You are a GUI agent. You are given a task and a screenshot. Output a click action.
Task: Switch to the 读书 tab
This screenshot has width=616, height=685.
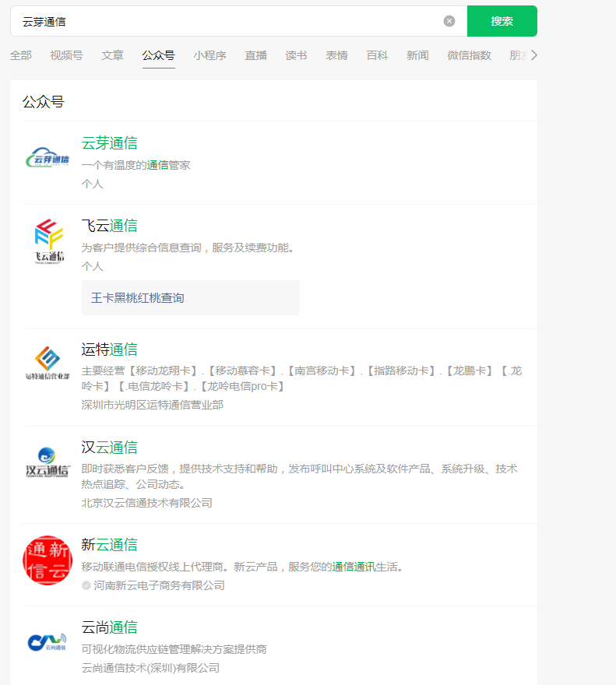coord(297,55)
